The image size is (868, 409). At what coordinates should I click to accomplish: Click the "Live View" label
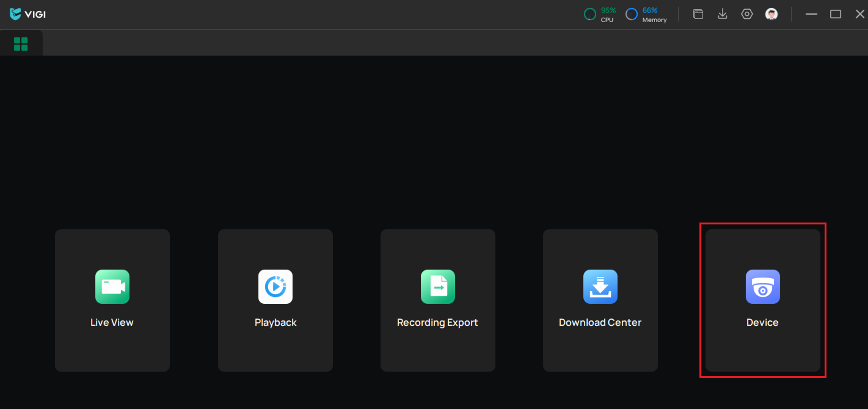pos(112,323)
